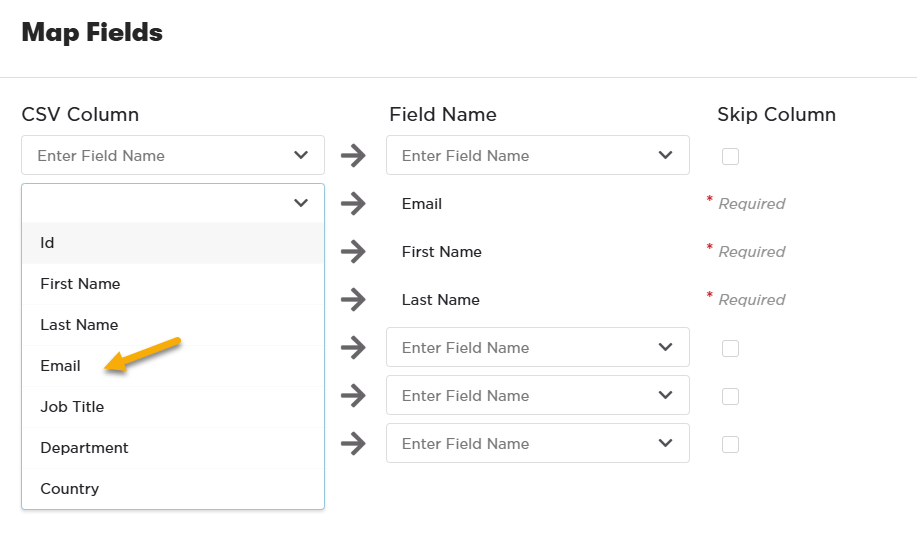The height and width of the screenshot is (535, 917).
Task: Enable the Skip Column checkbox just below Last Name row
Action: (731, 348)
